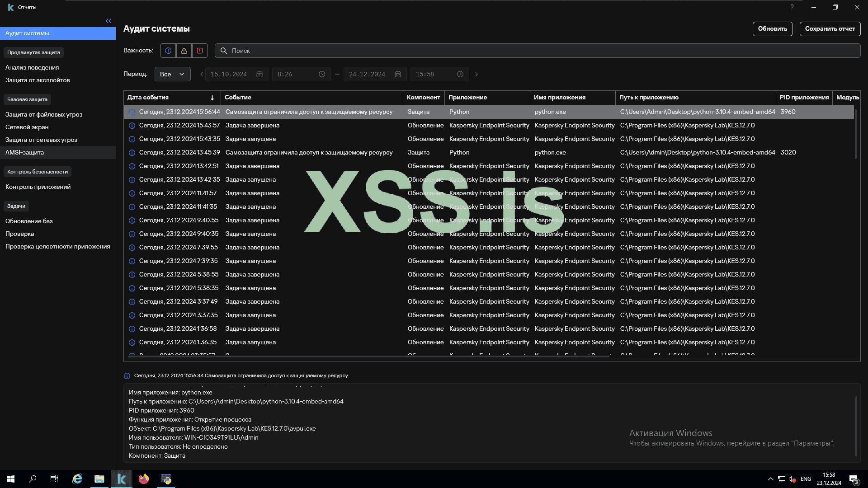The height and width of the screenshot is (488, 868).
Task: Open the system tray hidden icons chevron
Action: point(770,479)
